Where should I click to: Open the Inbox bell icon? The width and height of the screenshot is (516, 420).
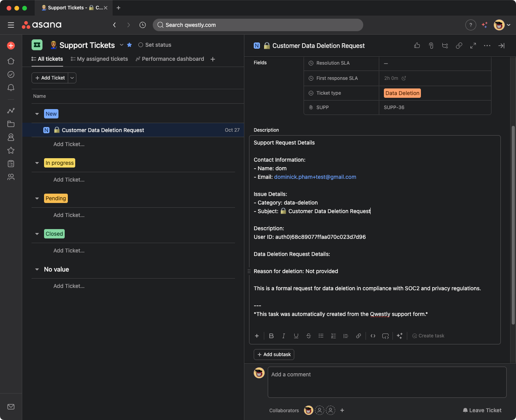[11, 88]
